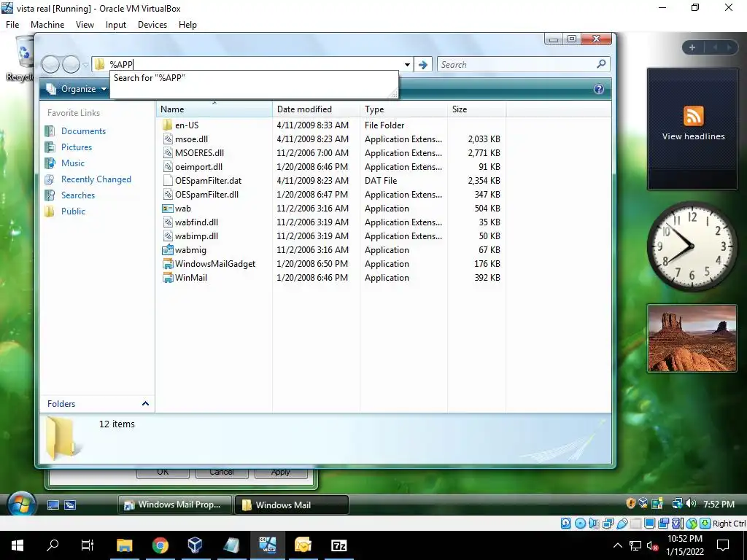Sort by the Name column header

pyautogui.click(x=214, y=109)
